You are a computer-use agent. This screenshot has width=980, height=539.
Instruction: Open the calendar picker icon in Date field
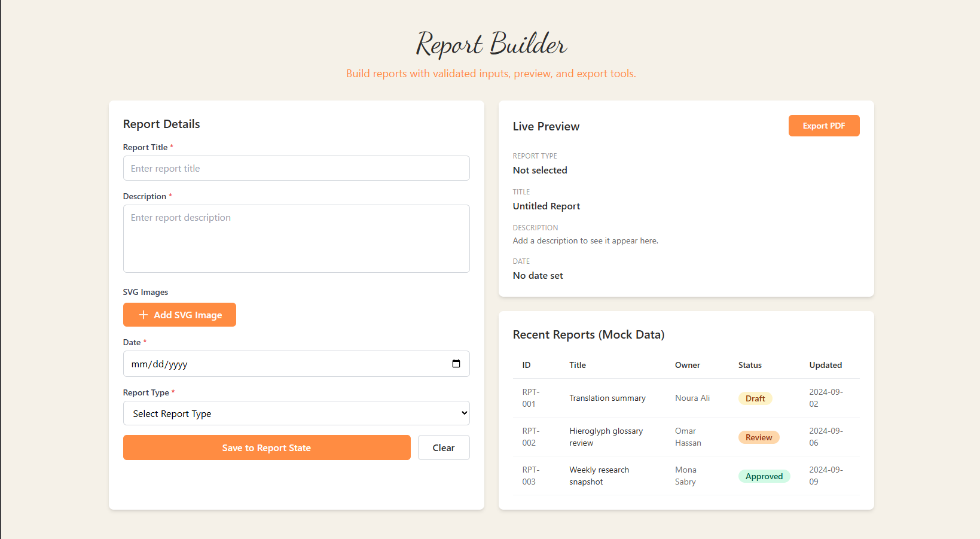pos(456,364)
